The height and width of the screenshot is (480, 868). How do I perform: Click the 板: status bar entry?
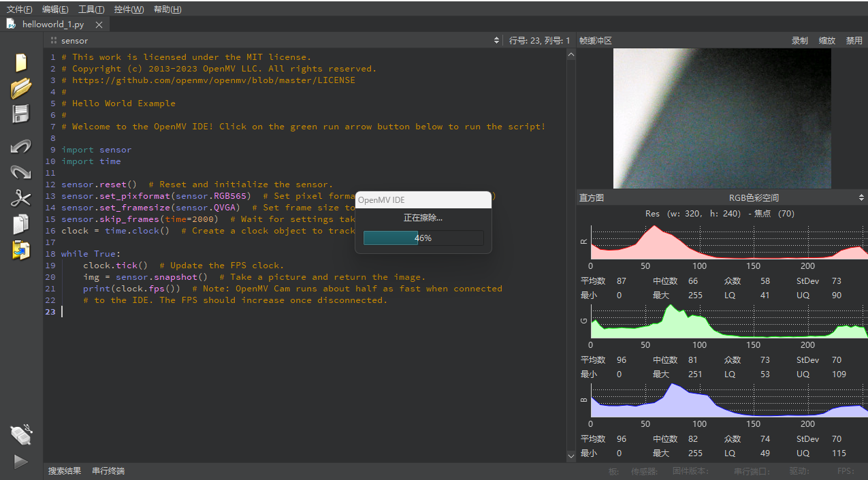614,471
